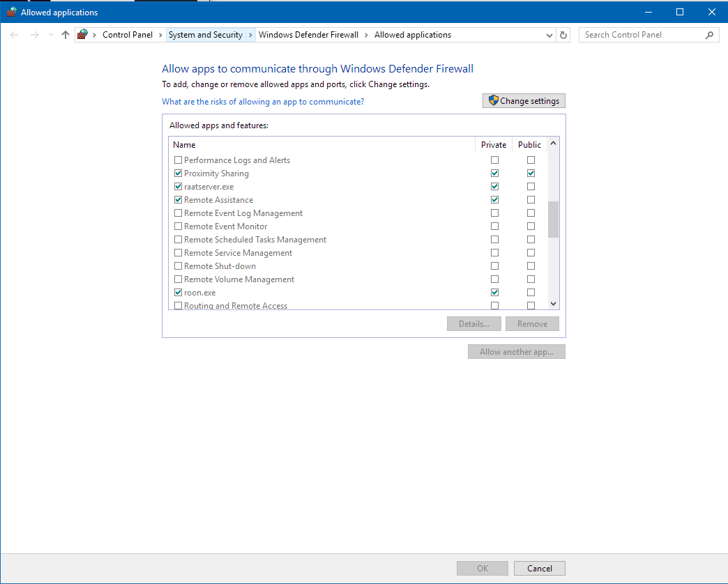This screenshot has width=728, height=584.
Task: Uncheck Remote Assistance name checkbox
Action: [x=178, y=200]
